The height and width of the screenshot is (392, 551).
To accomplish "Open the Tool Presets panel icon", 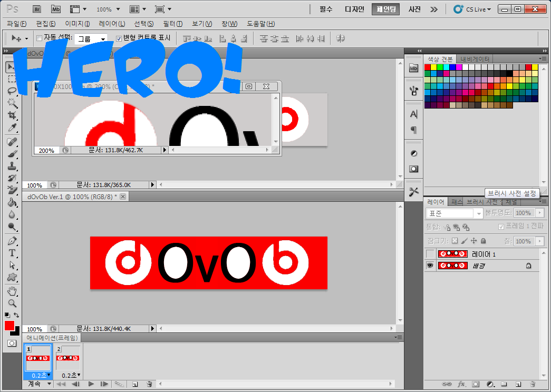I will click(x=413, y=192).
